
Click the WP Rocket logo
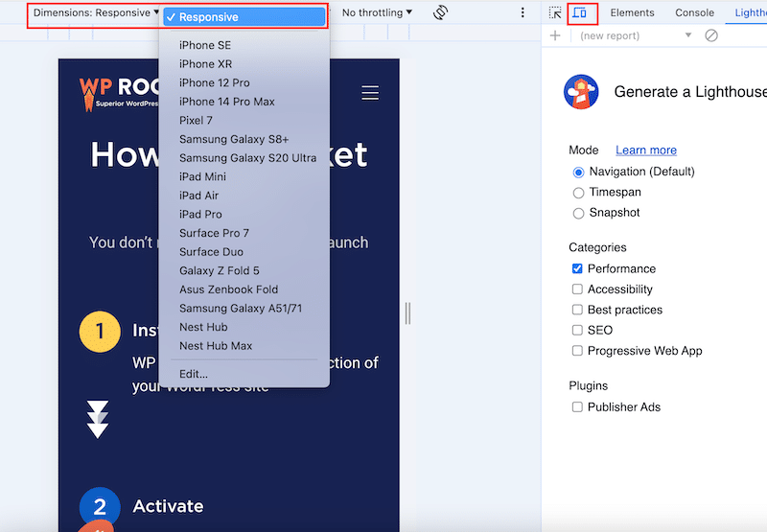point(119,93)
